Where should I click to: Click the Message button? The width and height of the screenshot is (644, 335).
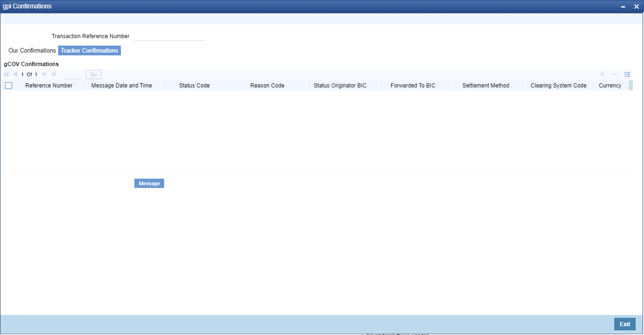tap(149, 183)
